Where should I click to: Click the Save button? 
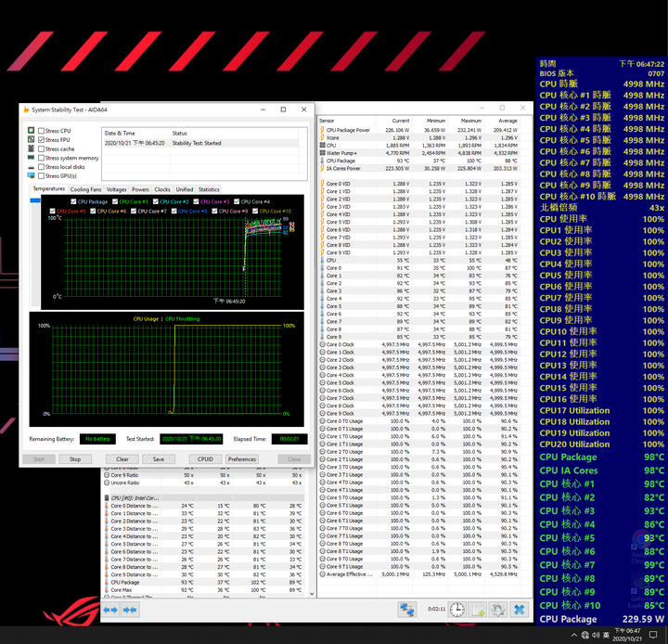click(159, 459)
